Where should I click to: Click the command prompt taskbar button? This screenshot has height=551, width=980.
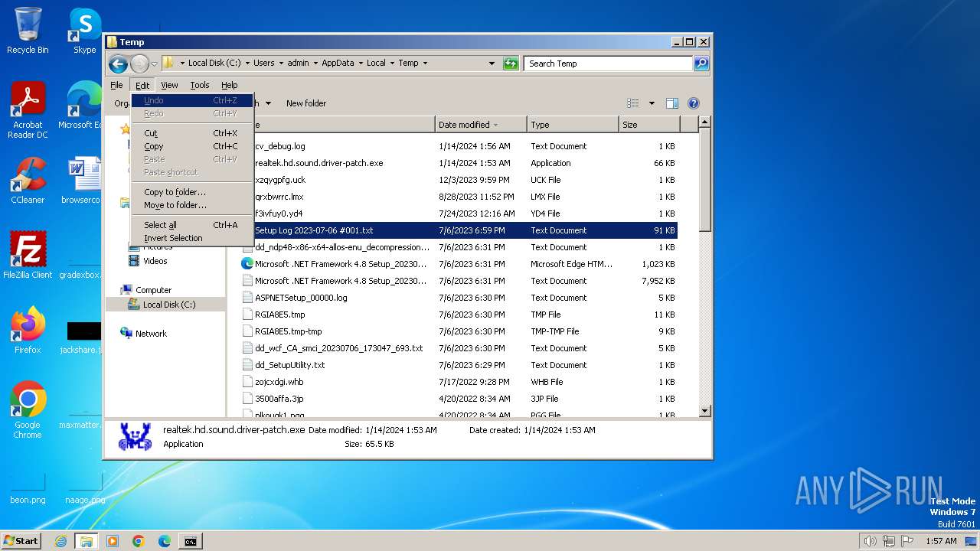pyautogui.click(x=191, y=541)
